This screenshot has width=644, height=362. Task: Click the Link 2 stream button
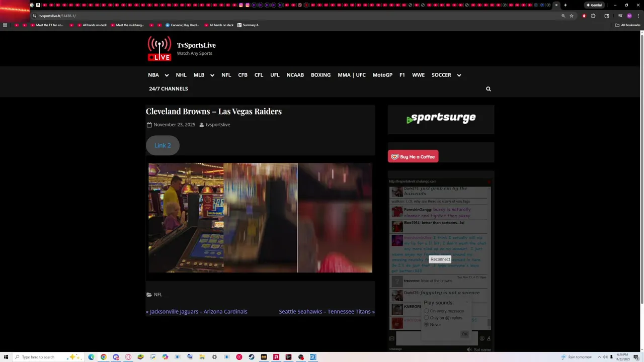coord(163,145)
